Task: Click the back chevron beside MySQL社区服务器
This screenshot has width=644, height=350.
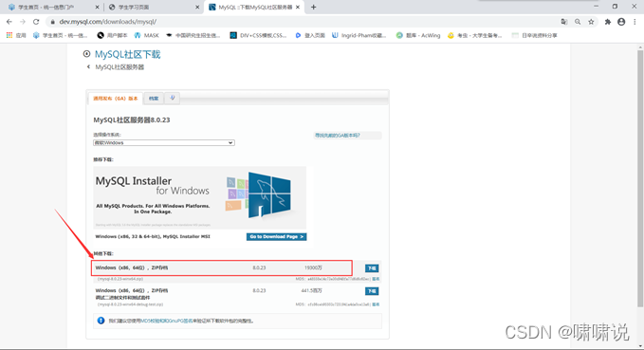Action: [88, 66]
